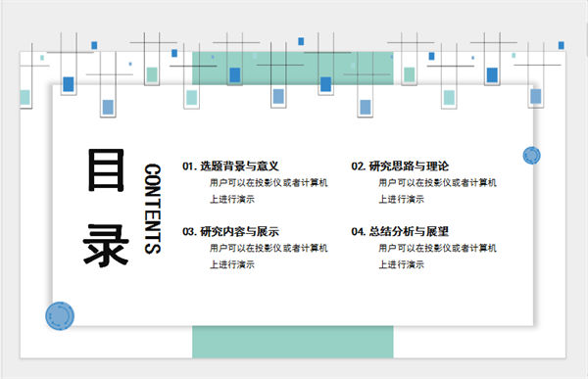This screenshot has width=588, height=379.
Task: Click the small blue square above the teal banner
Action: pyautogui.click(x=301, y=41)
